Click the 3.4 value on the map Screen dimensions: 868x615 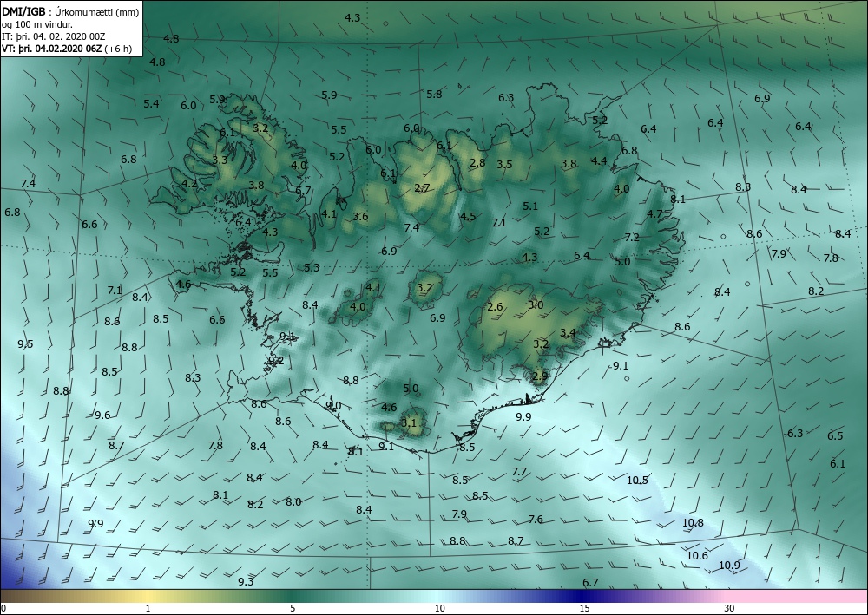point(568,333)
